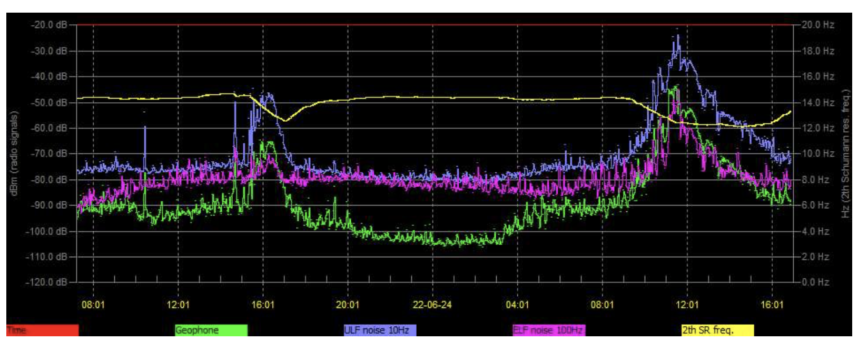This screenshot has height=350, width=868.
Task: Click the 10.0 Hz axis label
Action: tap(818, 154)
